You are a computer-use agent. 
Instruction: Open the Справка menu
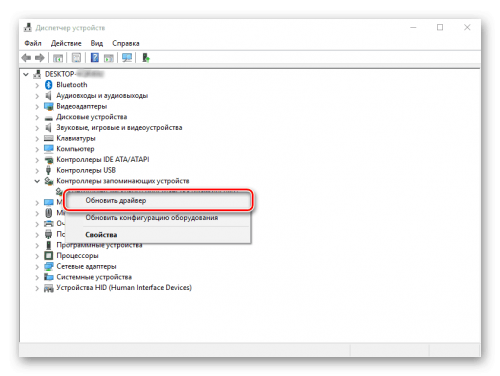click(126, 43)
